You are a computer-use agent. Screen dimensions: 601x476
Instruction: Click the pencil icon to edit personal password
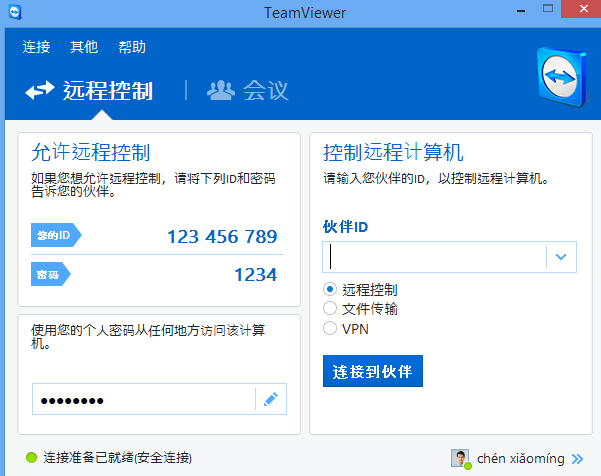click(271, 399)
